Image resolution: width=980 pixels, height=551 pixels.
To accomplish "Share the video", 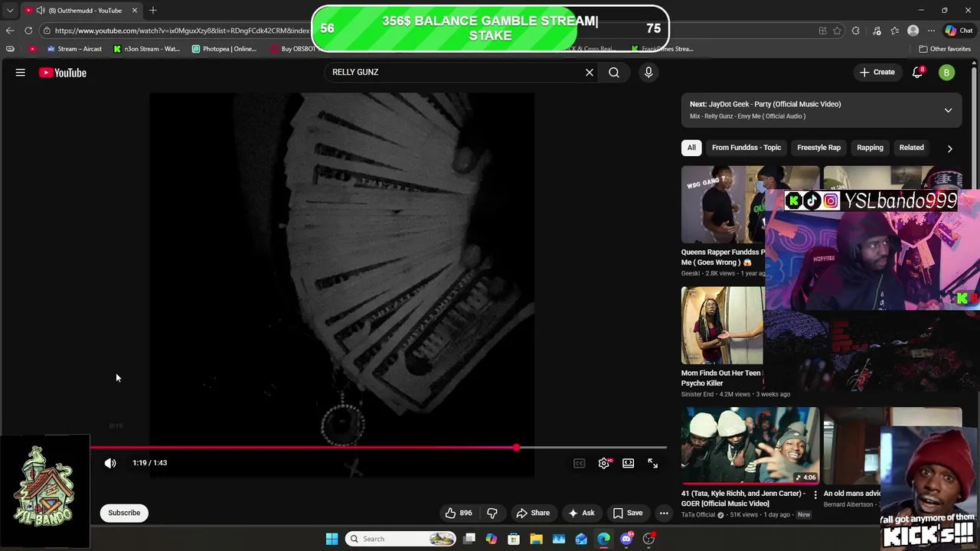I will point(533,513).
